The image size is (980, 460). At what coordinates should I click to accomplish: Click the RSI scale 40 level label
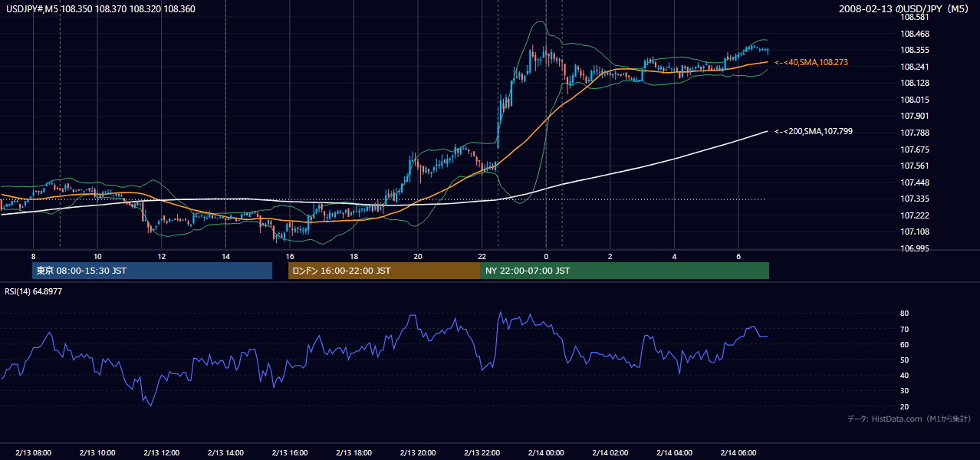coord(904,375)
